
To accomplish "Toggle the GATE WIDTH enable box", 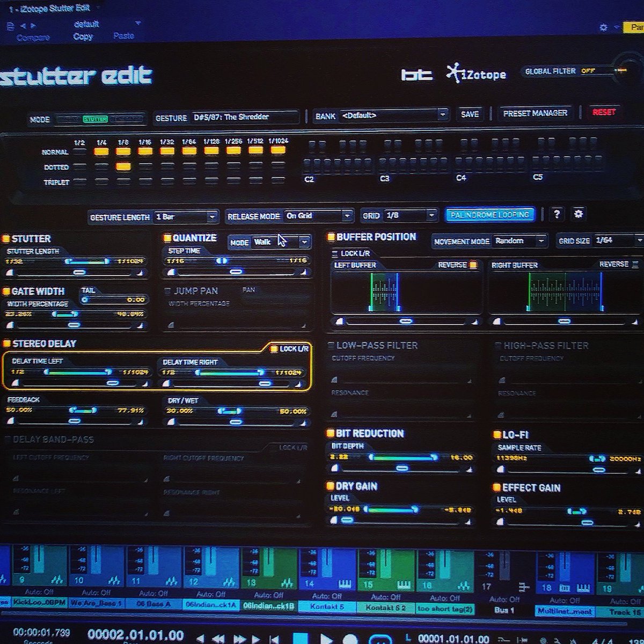I will [6, 291].
